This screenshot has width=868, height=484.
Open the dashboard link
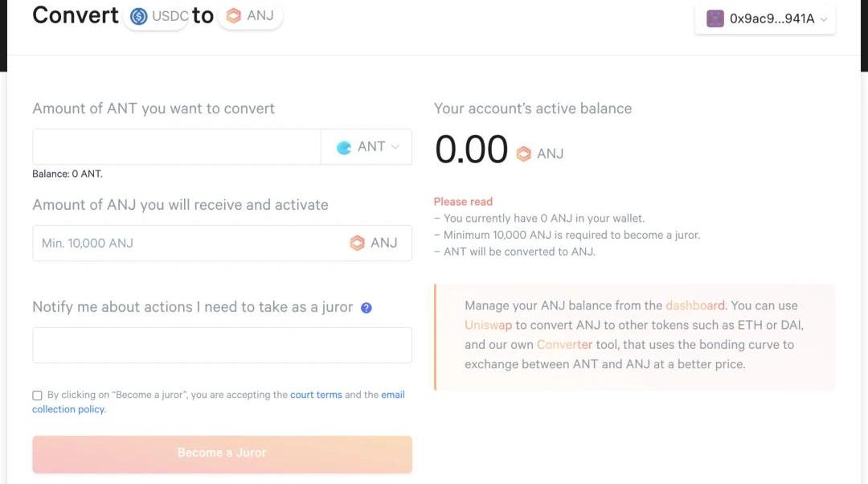(x=695, y=306)
